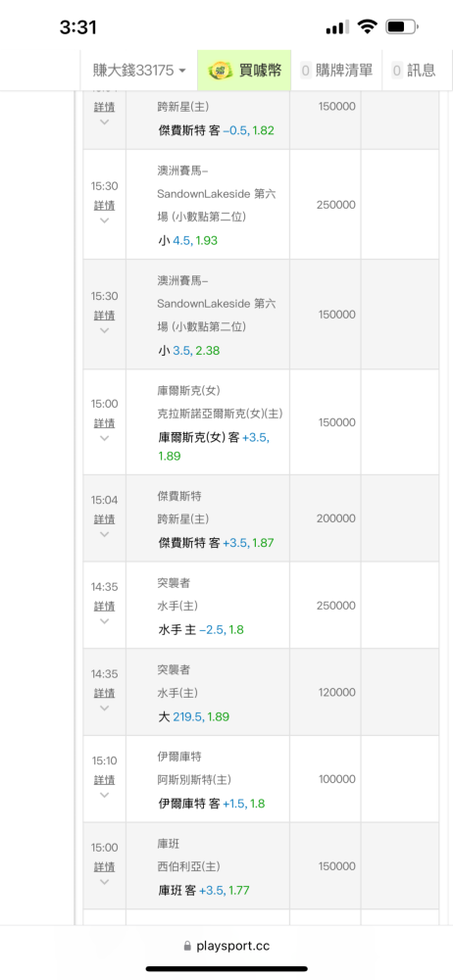Tap the coin icon beside 買噱幣
Screen dimensions: 453x980
[x=220, y=71]
